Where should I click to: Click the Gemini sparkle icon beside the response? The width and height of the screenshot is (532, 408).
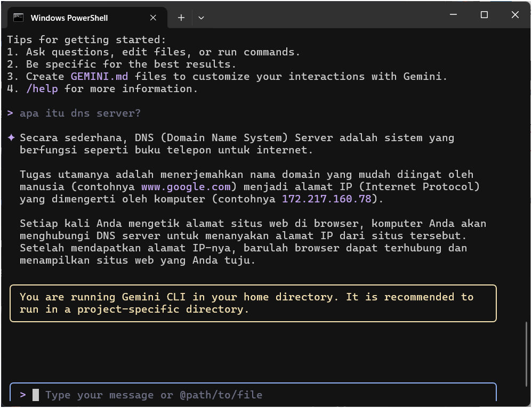pyautogui.click(x=11, y=138)
